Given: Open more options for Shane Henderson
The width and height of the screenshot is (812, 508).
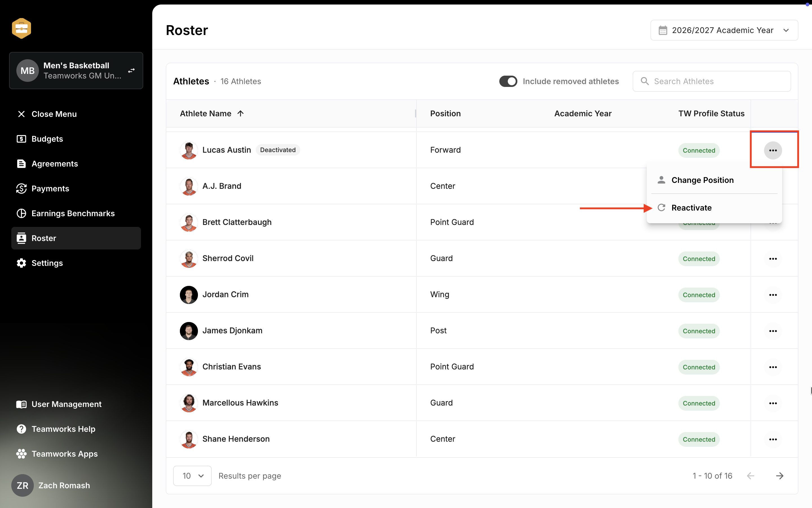Looking at the screenshot, I should [x=773, y=439].
